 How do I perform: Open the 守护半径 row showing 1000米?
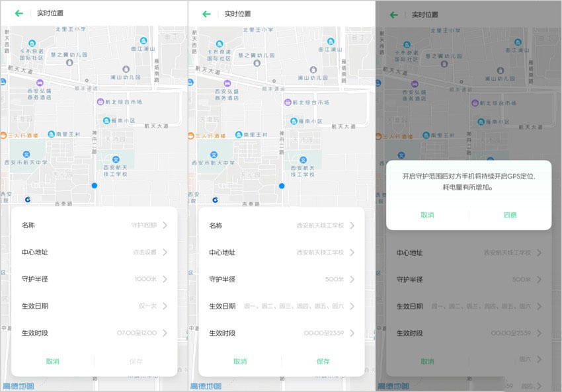click(x=94, y=279)
